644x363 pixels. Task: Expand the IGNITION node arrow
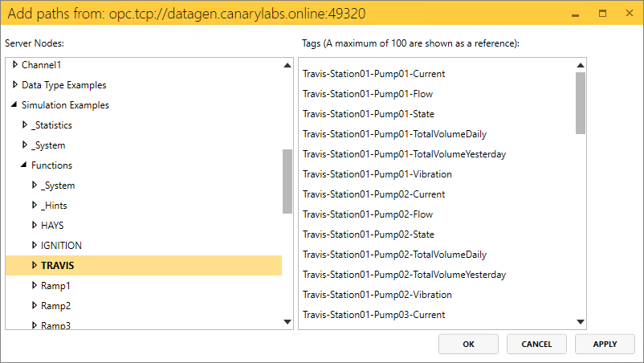34,245
